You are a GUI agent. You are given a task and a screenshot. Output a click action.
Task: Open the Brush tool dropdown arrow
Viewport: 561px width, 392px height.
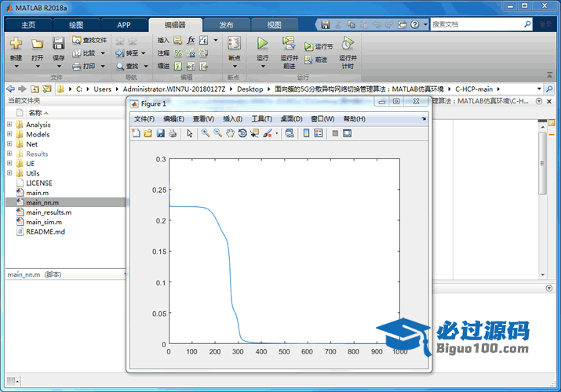[x=277, y=134]
